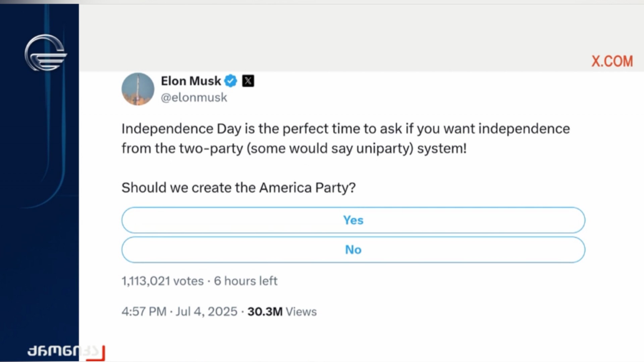
Task: Click the black X affiliation badge
Action: pos(248,81)
